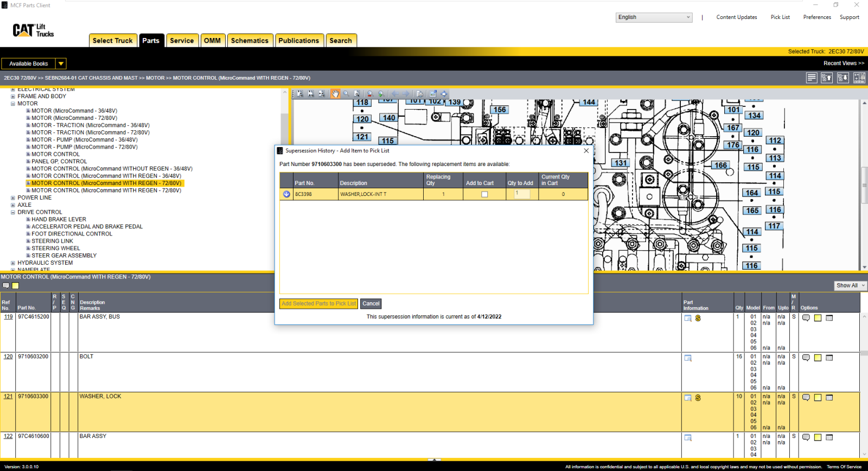The width and height of the screenshot is (868, 471).
Task: Open part information icon for 97C4610600 row
Action: pos(688,437)
